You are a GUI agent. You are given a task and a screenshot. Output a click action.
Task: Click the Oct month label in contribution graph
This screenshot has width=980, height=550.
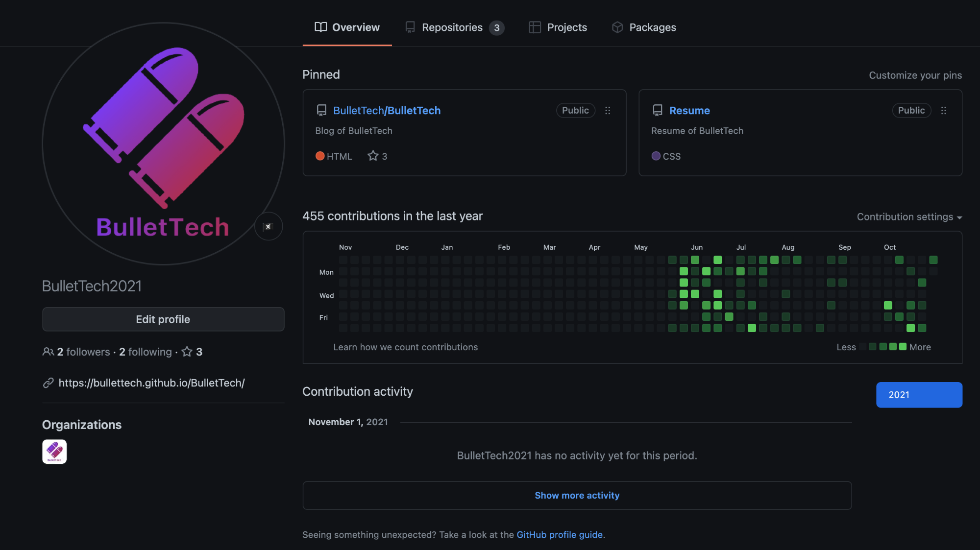(890, 247)
